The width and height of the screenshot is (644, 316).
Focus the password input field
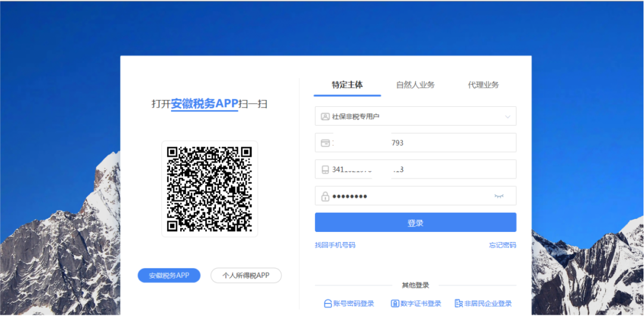coord(415,196)
